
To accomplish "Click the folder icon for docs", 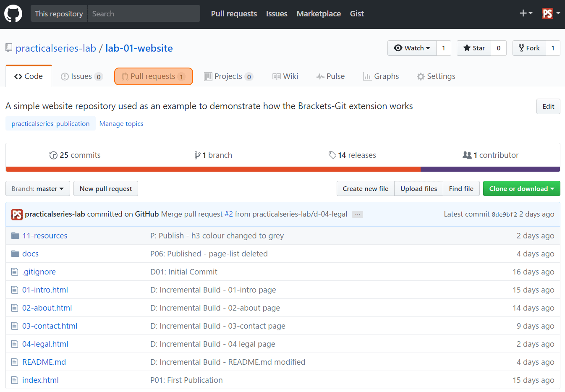I will pos(16,254).
